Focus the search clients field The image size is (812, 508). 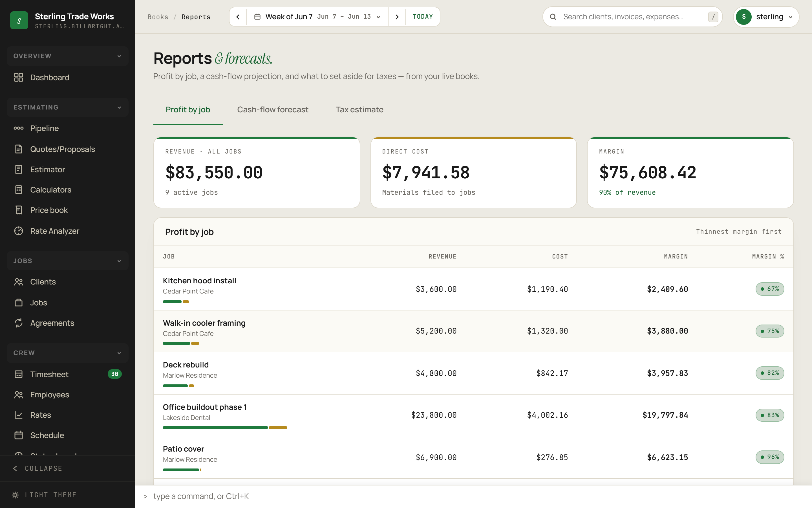[x=632, y=17]
